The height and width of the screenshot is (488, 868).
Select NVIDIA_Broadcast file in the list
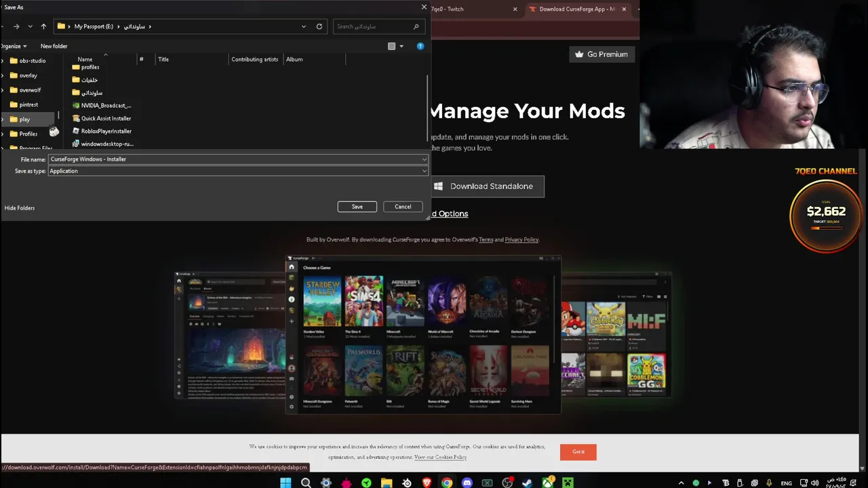click(102, 105)
